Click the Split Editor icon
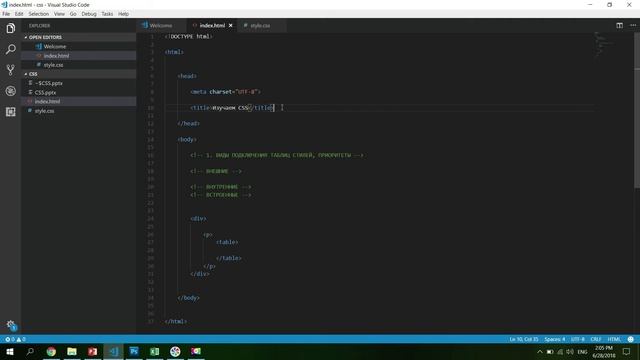This screenshot has width=640, height=360. click(619, 25)
